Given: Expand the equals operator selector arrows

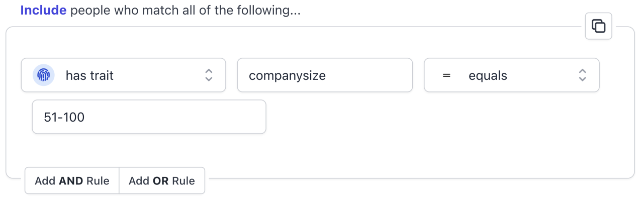Looking at the screenshot, I should click(583, 75).
